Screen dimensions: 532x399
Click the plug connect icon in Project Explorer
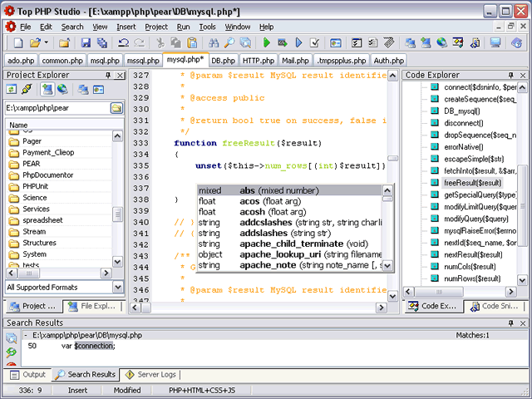pos(27,90)
